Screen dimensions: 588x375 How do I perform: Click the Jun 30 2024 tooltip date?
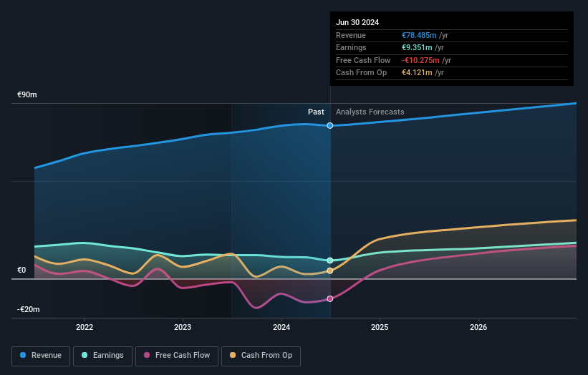(x=357, y=22)
